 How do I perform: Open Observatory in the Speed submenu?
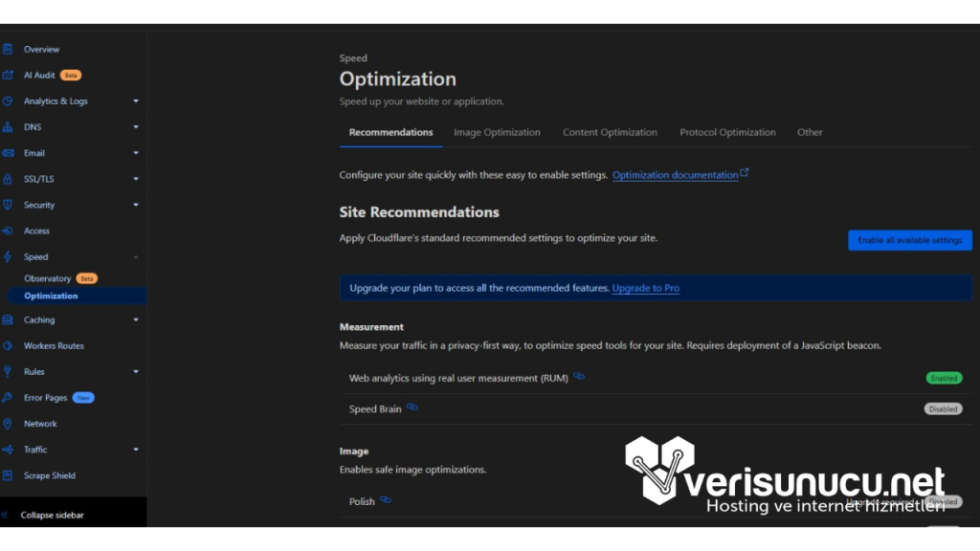click(48, 278)
